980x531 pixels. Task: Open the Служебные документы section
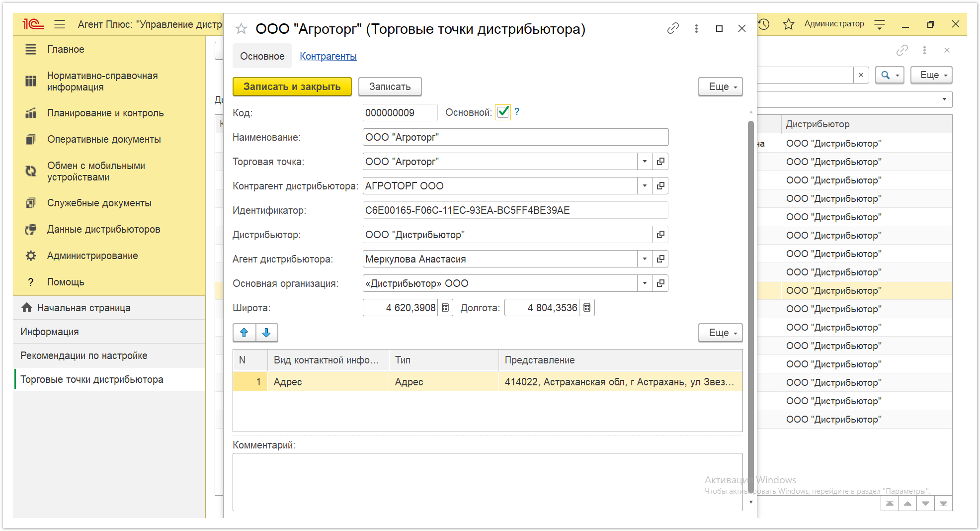pyautogui.click(x=99, y=203)
